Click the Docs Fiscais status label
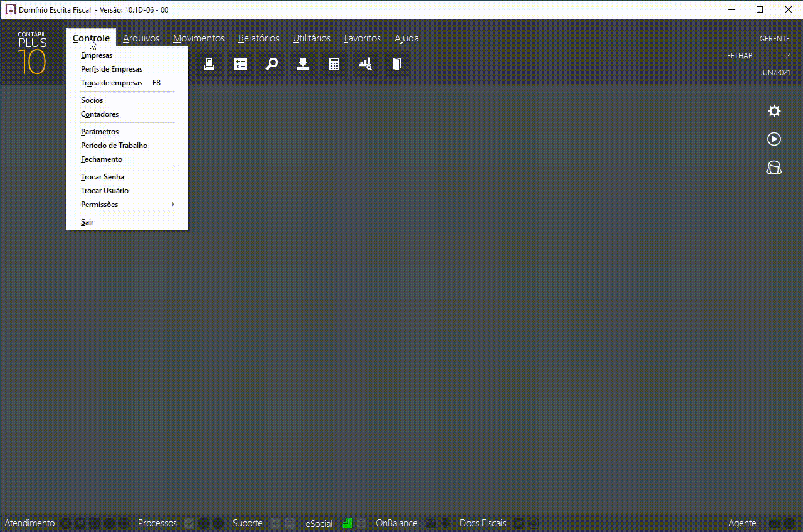 coord(483,523)
